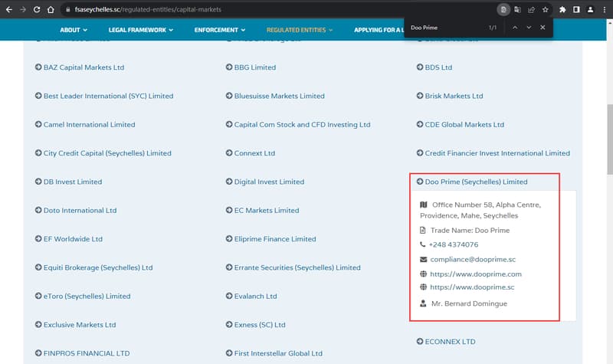Open the Extensions puzzle icon
Image resolution: width=613 pixels, height=364 pixels.
click(562, 9)
